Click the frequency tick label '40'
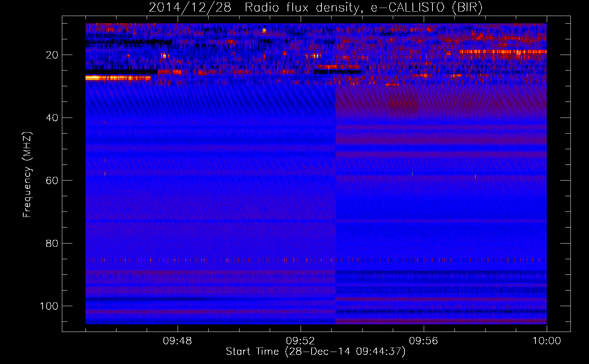 point(52,118)
